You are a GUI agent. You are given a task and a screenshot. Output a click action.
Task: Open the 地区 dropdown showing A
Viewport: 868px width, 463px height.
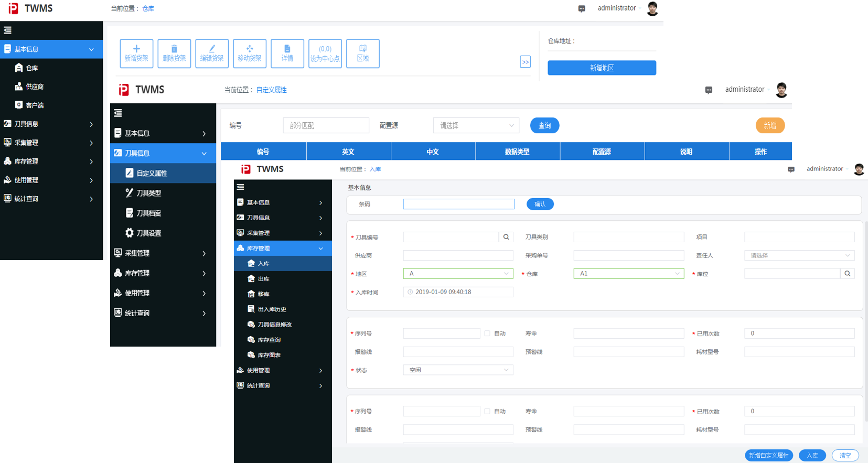tap(458, 274)
